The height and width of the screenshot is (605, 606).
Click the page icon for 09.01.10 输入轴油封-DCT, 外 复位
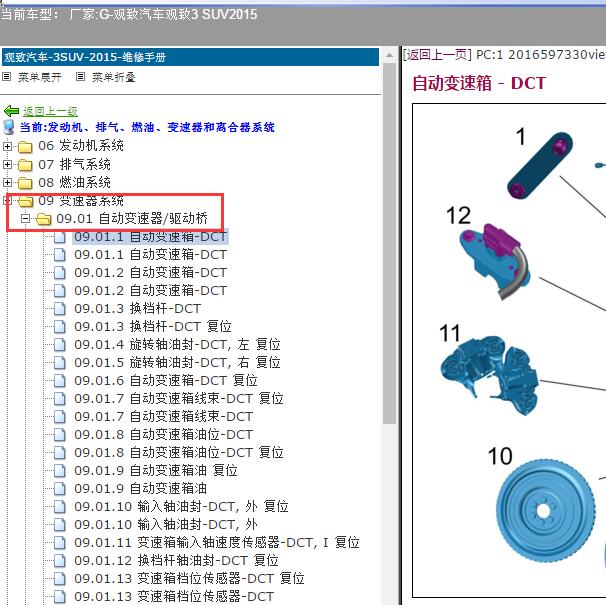tap(60, 506)
